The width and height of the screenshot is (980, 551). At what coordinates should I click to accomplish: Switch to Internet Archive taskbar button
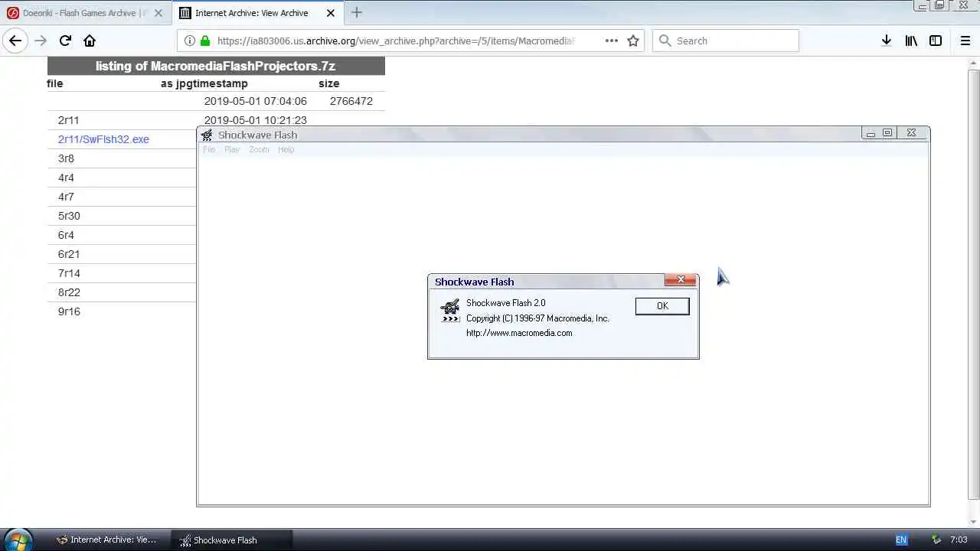[x=106, y=540]
